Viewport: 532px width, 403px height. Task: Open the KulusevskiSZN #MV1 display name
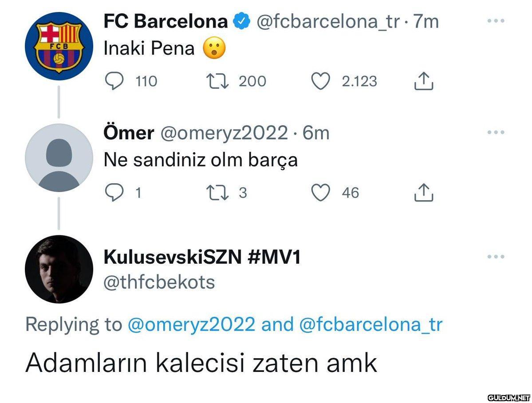point(202,257)
